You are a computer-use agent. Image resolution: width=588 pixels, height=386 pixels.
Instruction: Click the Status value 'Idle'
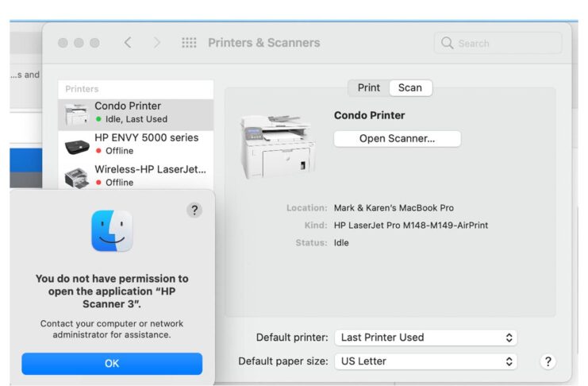[x=341, y=243]
